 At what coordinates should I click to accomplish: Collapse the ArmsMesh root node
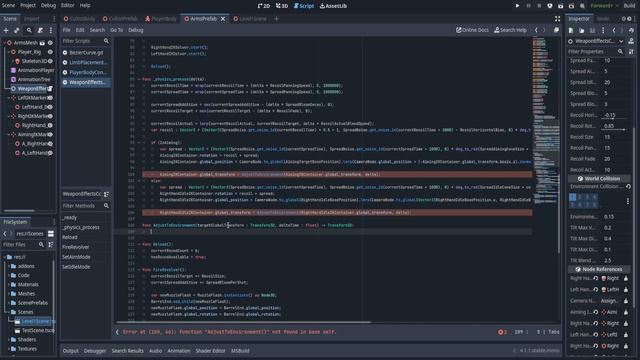click(x=4, y=43)
